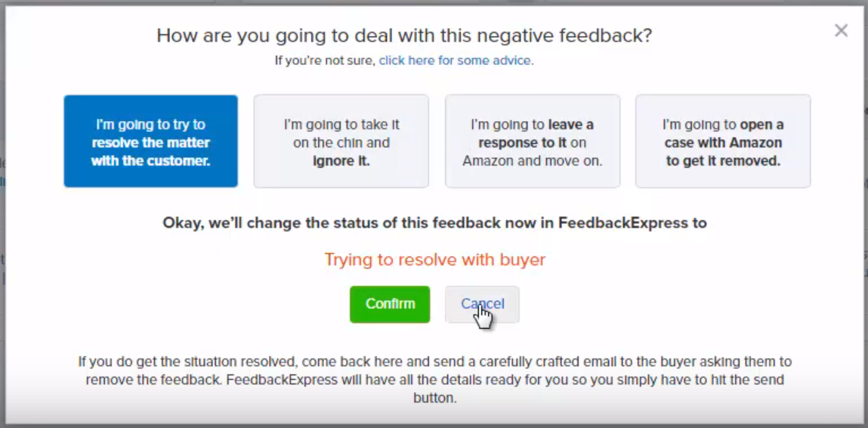
Task: Select "open a case with Amazon" option
Action: [x=722, y=141]
